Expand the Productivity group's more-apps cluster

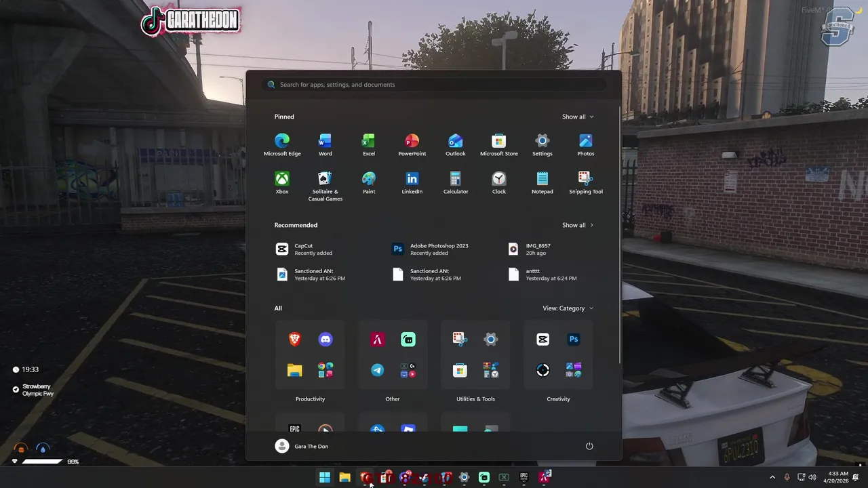pyautogui.click(x=325, y=370)
